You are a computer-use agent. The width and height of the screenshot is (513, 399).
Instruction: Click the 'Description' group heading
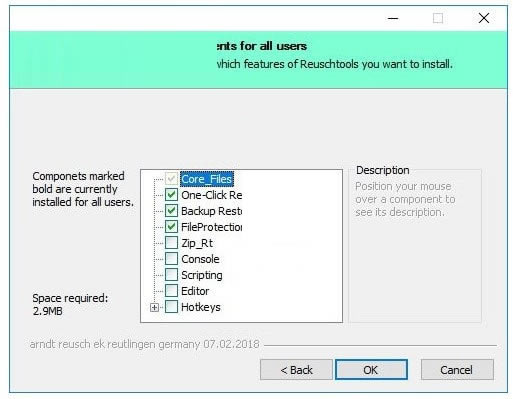coord(382,170)
